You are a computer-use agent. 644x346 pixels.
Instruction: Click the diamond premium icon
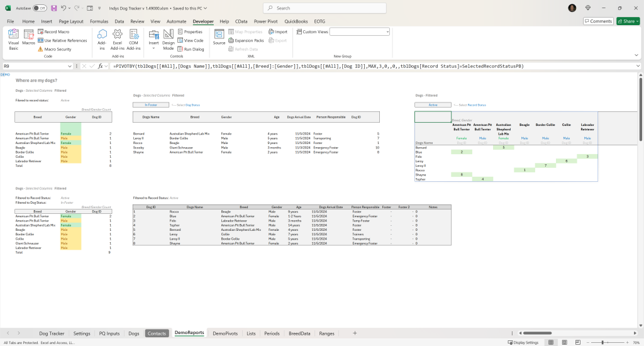[x=588, y=8]
